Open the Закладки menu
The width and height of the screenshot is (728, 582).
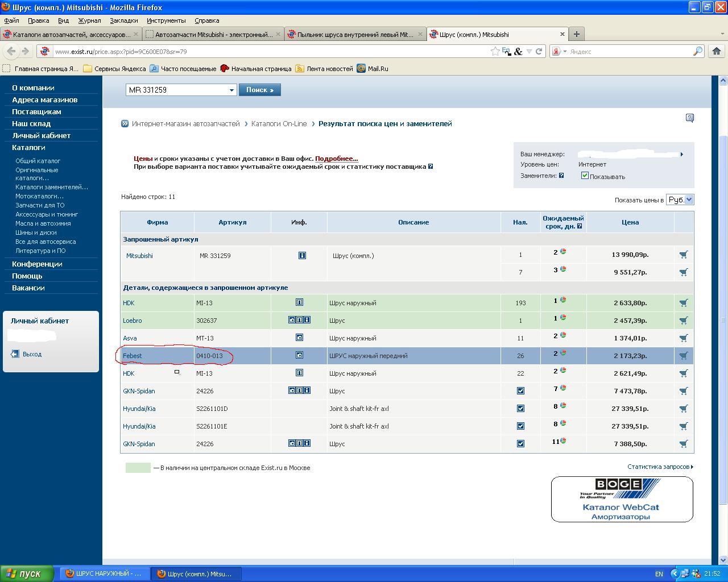(x=123, y=20)
